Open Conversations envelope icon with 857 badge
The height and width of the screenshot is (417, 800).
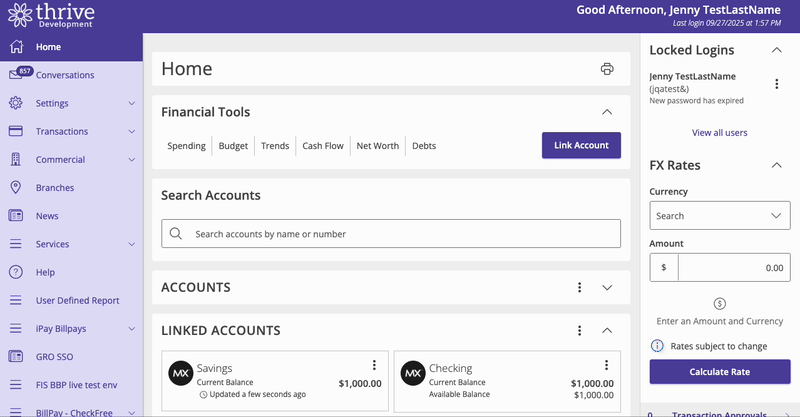coord(18,75)
